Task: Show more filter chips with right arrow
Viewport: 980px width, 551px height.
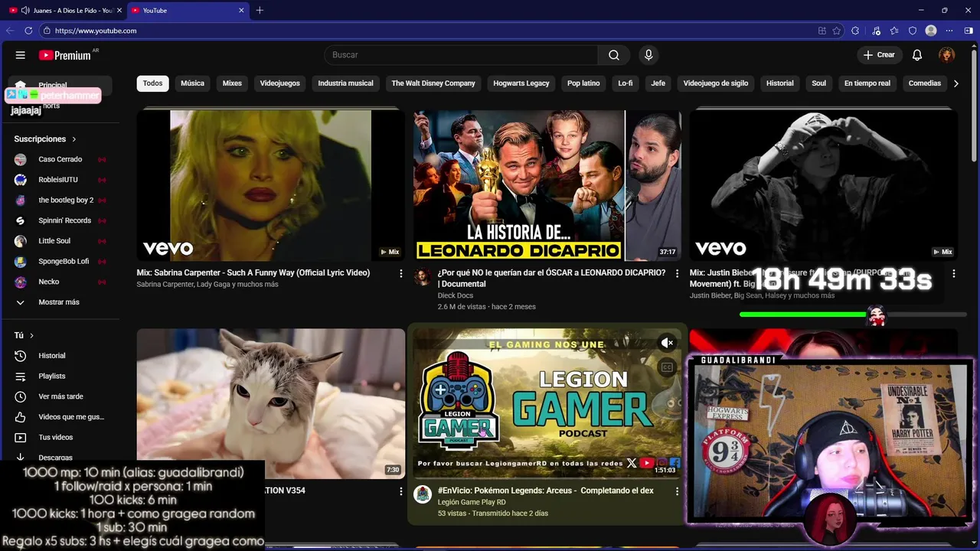Action: (955, 83)
